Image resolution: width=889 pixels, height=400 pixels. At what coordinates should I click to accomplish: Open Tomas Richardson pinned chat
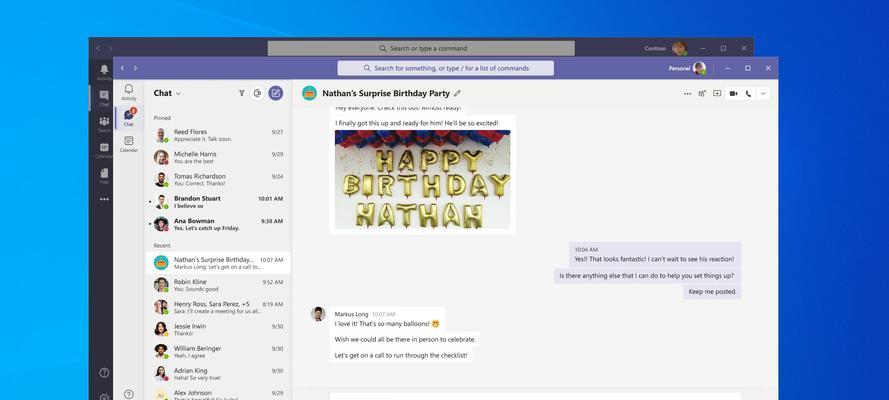pos(218,180)
